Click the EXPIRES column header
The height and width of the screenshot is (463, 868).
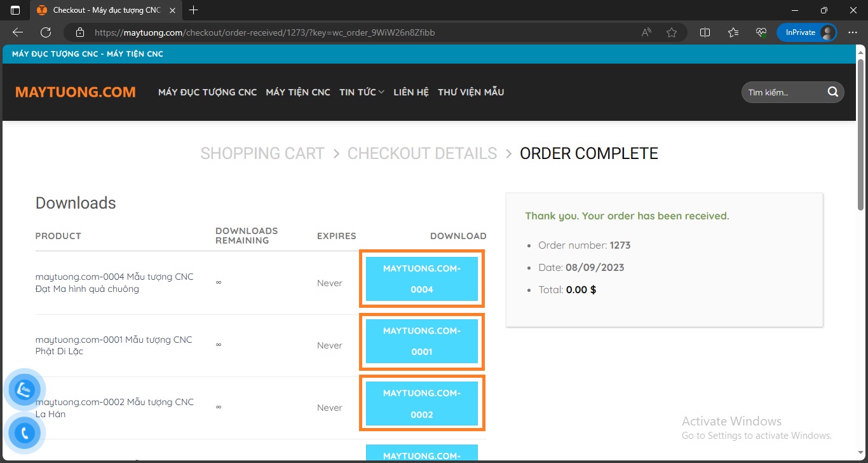337,236
